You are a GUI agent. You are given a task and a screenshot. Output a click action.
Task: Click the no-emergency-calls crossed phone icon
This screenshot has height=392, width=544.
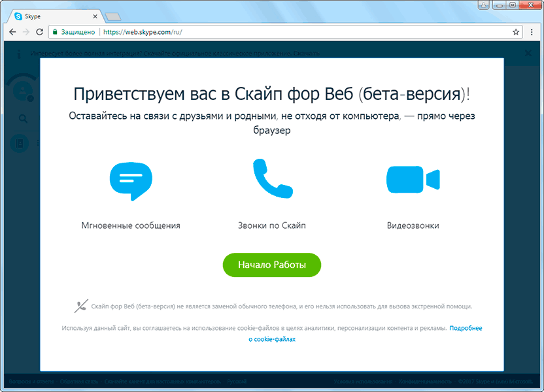click(x=81, y=306)
